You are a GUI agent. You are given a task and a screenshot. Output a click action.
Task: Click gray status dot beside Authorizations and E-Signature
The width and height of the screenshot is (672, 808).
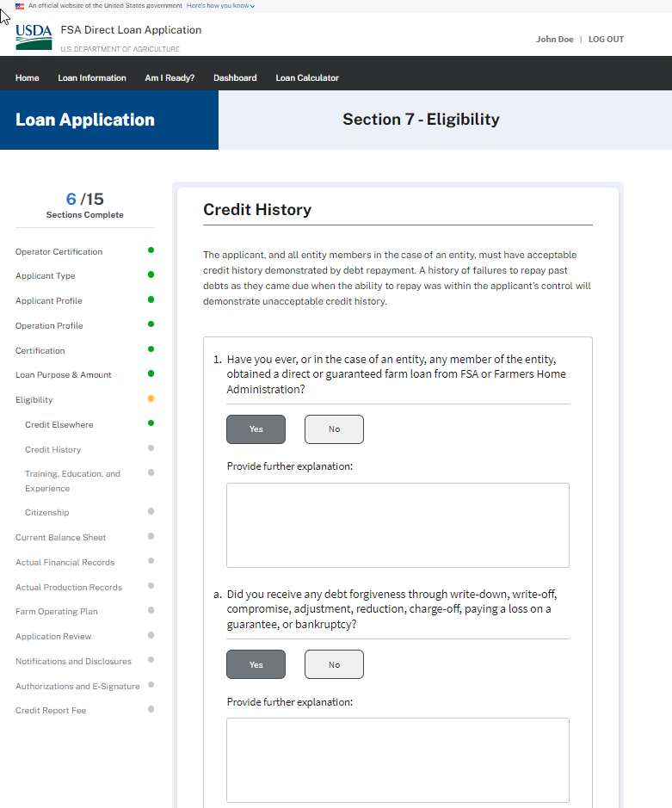(x=151, y=684)
